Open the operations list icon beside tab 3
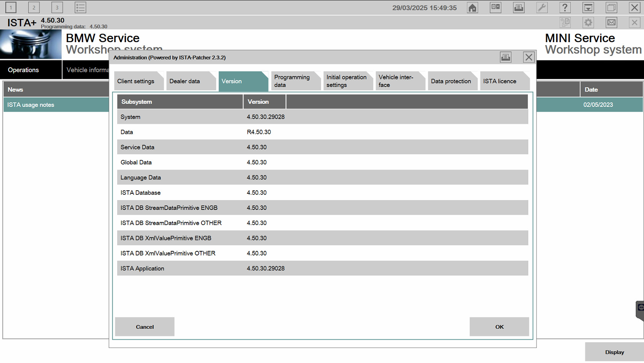The width and height of the screenshot is (644, 363). [80, 8]
